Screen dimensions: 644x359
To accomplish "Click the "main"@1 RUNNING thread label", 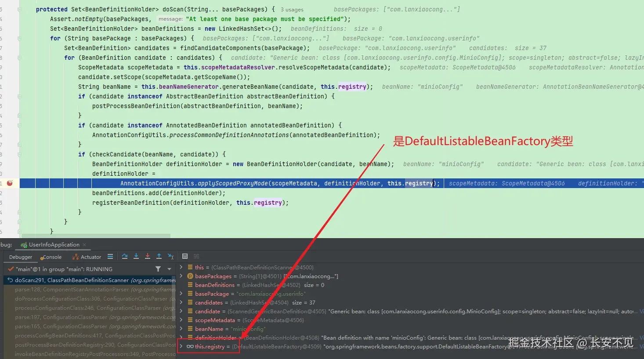I will 64,269.
